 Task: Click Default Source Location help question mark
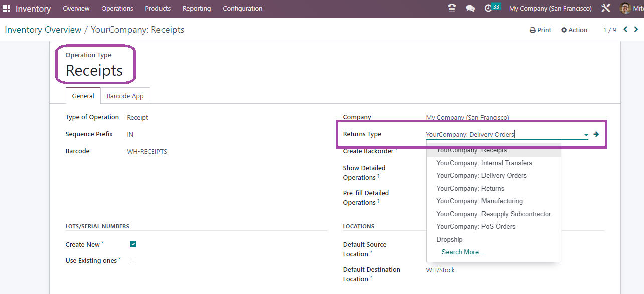click(371, 253)
